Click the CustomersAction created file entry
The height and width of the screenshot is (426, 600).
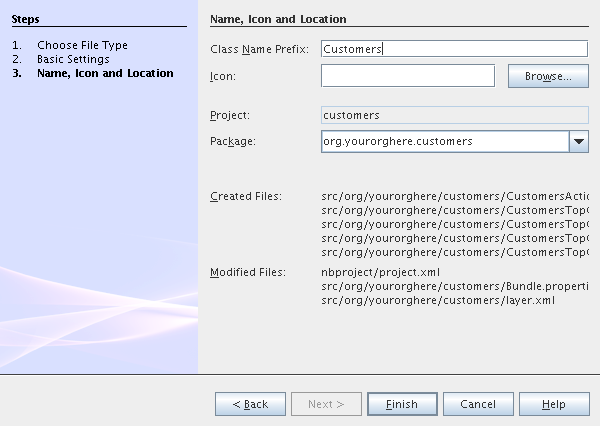[x=454, y=196]
